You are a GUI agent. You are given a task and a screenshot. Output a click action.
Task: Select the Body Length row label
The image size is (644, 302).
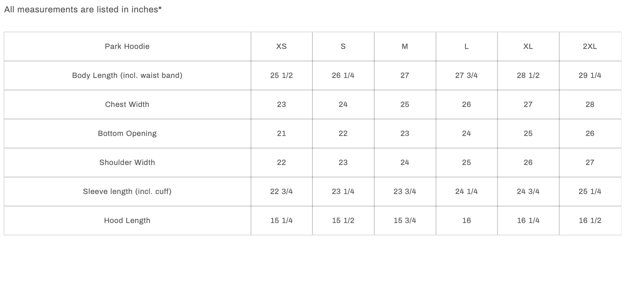(127, 75)
